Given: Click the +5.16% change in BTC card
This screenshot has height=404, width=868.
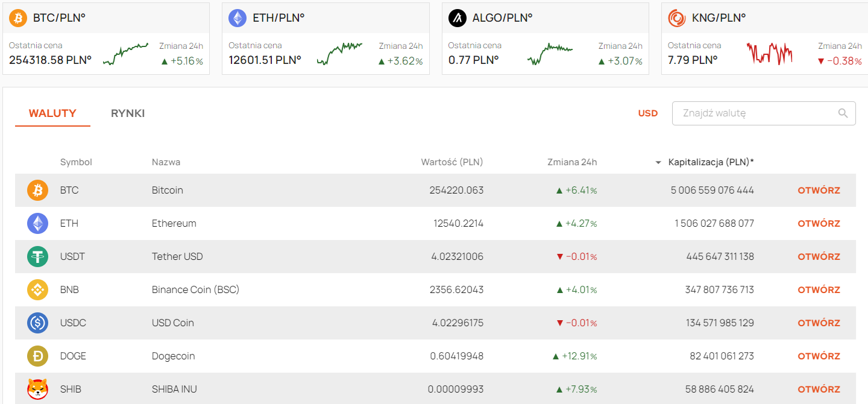Looking at the screenshot, I should pyautogui.click(x=182, y=61).
